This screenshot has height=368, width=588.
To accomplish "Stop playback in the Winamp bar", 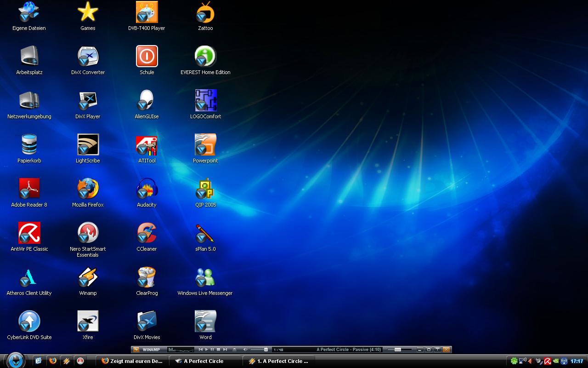I will tap(218, 350).
